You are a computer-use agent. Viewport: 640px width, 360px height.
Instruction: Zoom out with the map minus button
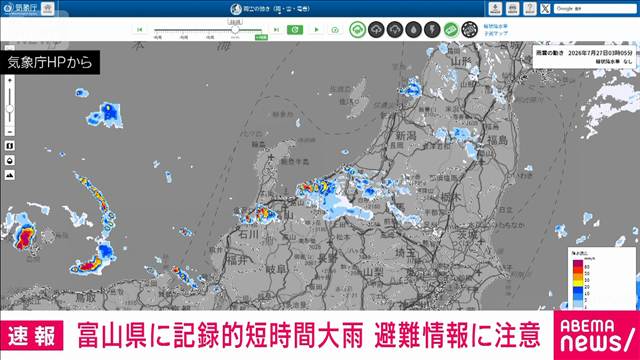(10, 132)
